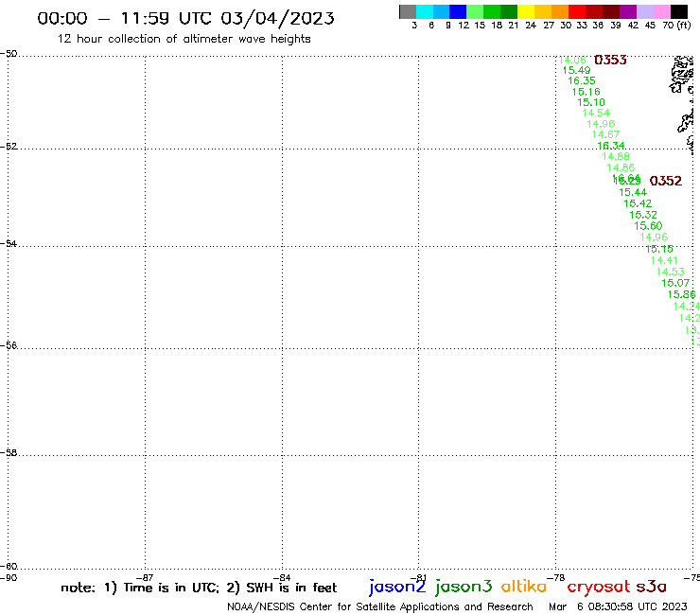
Task: Select the orange swatch in the legend
Action: 560,11
